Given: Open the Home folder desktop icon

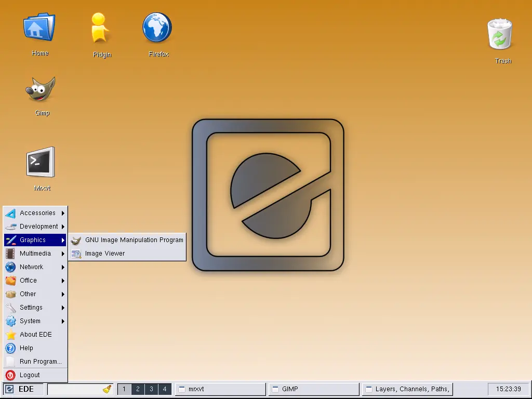Looking at the screenshot, I should (39, 28).
